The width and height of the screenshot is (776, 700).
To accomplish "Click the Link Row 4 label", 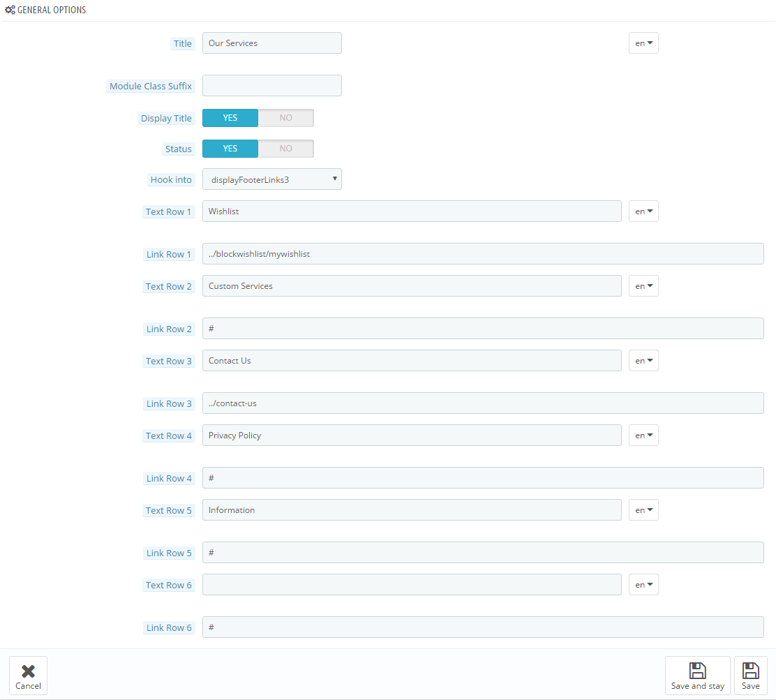I will tap(169, 479).
